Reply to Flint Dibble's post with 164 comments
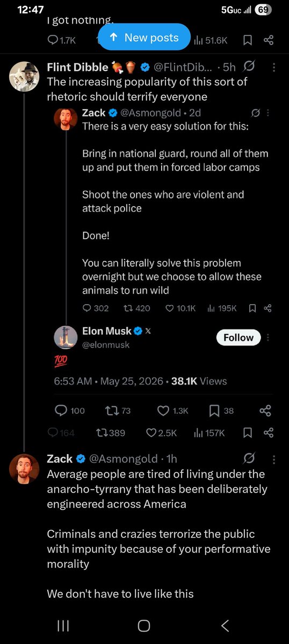The height and width of the screenshot is (644, 289). pos(61,433)
